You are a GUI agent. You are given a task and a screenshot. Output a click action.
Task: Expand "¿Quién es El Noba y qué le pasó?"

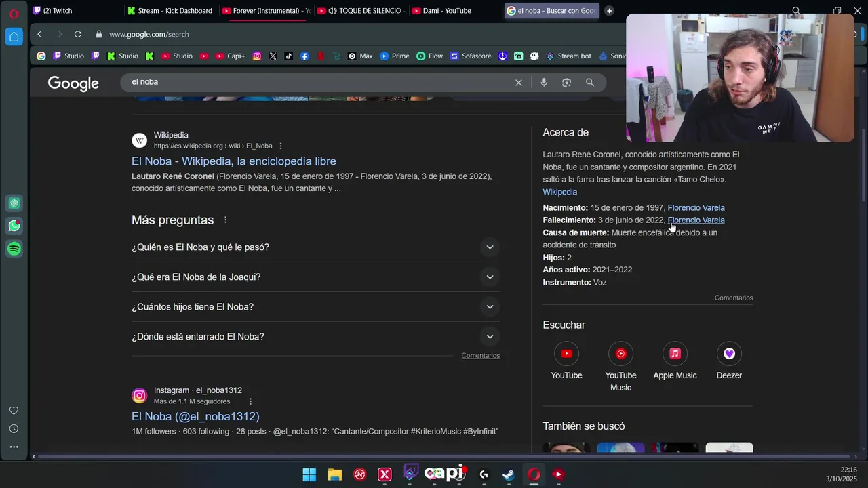click(315, 247)
